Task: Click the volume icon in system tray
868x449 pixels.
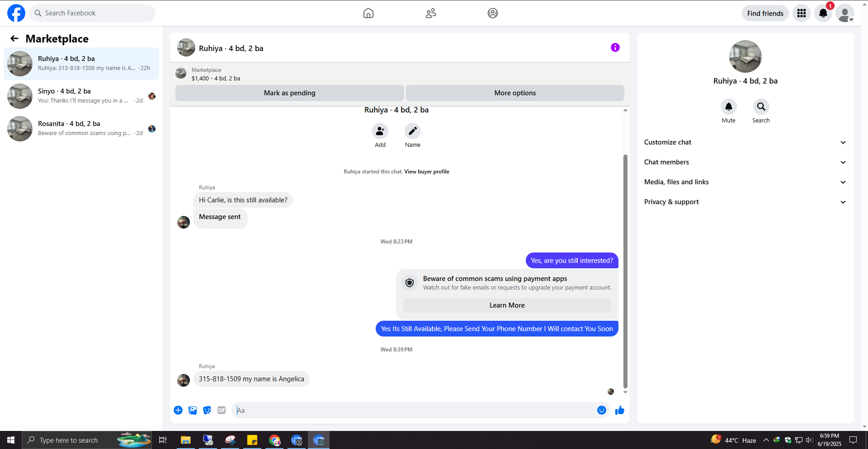Action: 809,440
